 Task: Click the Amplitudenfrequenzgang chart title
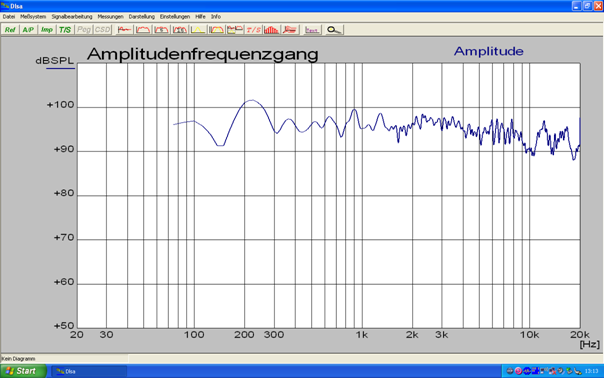coord(203,54)
